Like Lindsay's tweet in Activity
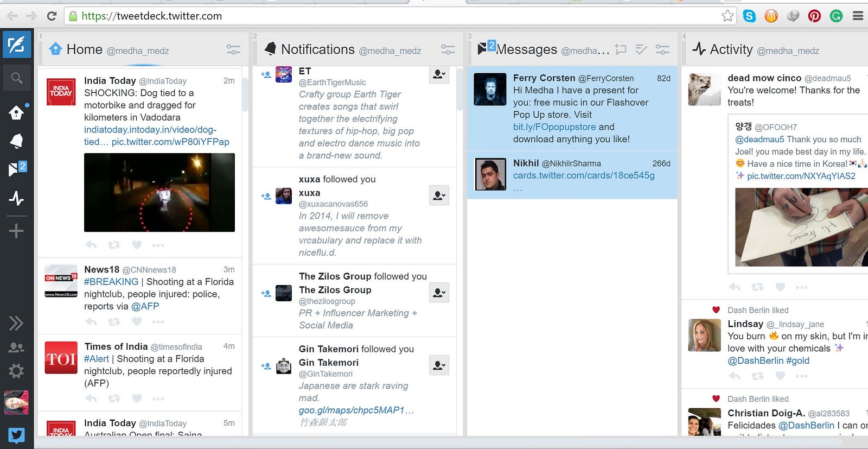 point(780,375)
